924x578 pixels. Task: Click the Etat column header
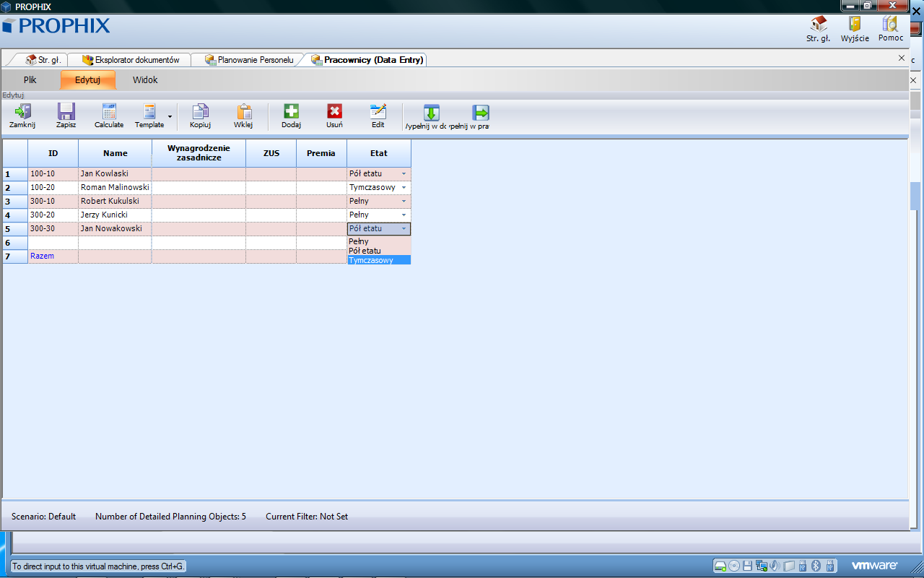click(379, 153)
